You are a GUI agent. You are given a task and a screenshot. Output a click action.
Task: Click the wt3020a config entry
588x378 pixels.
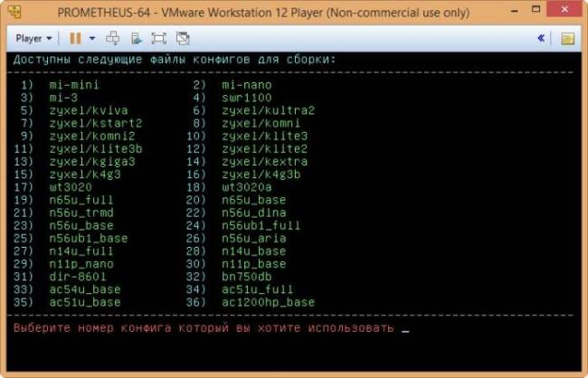(x=247, y=187)
